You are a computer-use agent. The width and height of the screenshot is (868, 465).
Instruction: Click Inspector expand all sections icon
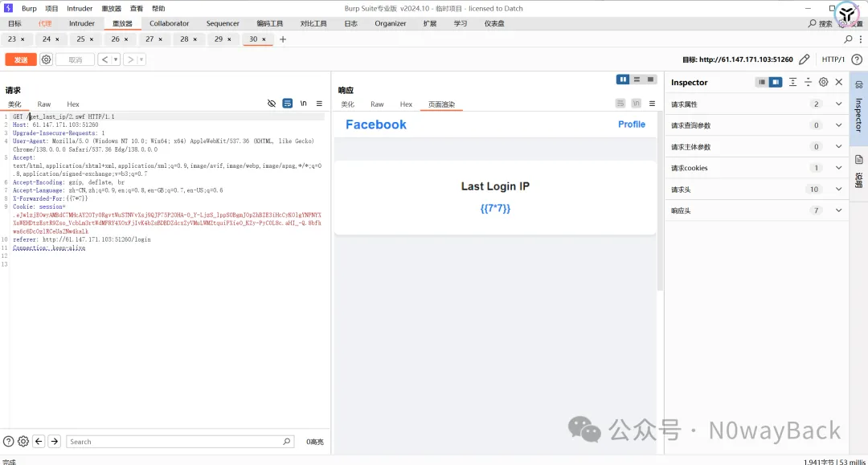click(792, 82)
